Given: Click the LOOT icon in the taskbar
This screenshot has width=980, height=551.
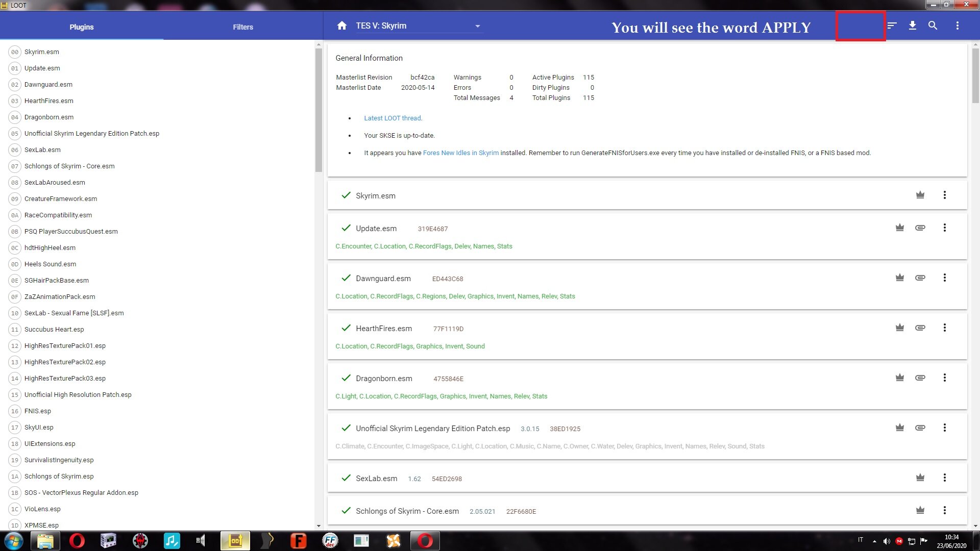Looking at the screenshot, I should (x=235, y=541).
